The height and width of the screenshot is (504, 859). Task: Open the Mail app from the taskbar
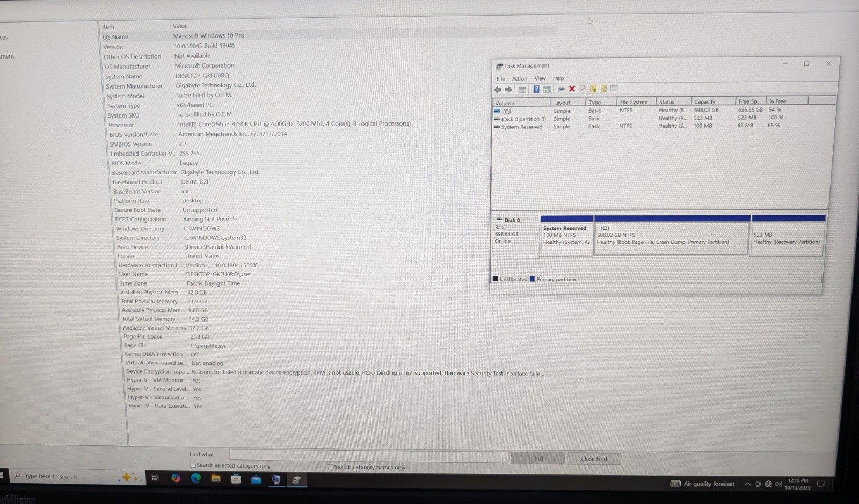[256, 479]
